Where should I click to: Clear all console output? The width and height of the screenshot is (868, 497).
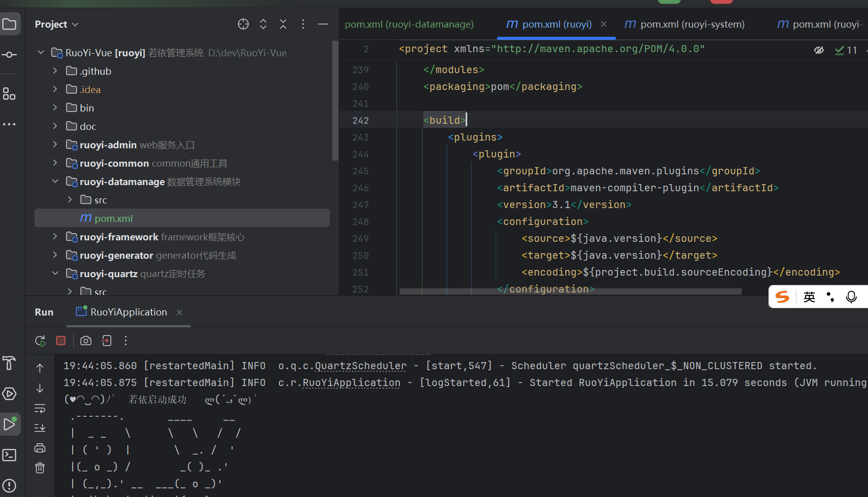click(x=40, y=468)
